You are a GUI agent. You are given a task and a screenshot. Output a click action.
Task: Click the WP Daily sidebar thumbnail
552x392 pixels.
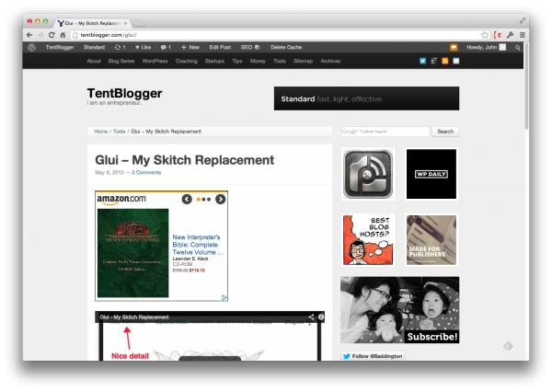[431, 174]
